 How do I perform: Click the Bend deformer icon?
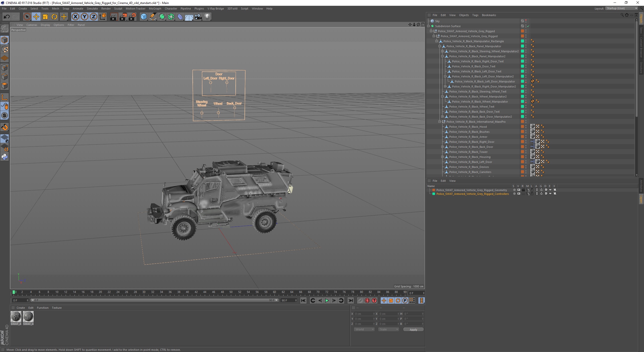[x=180, y=17]
